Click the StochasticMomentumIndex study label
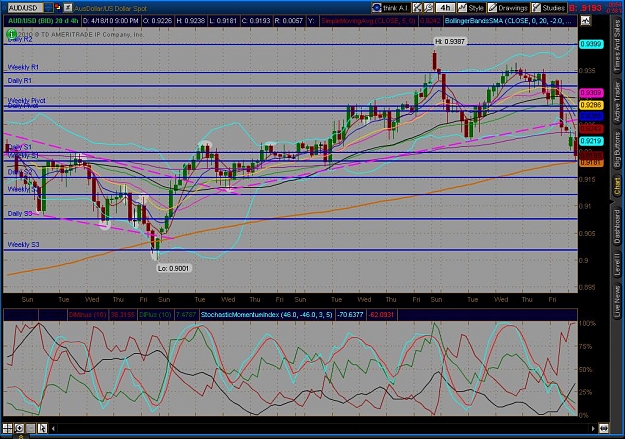The image size is (625, 439). coord(266,315)
